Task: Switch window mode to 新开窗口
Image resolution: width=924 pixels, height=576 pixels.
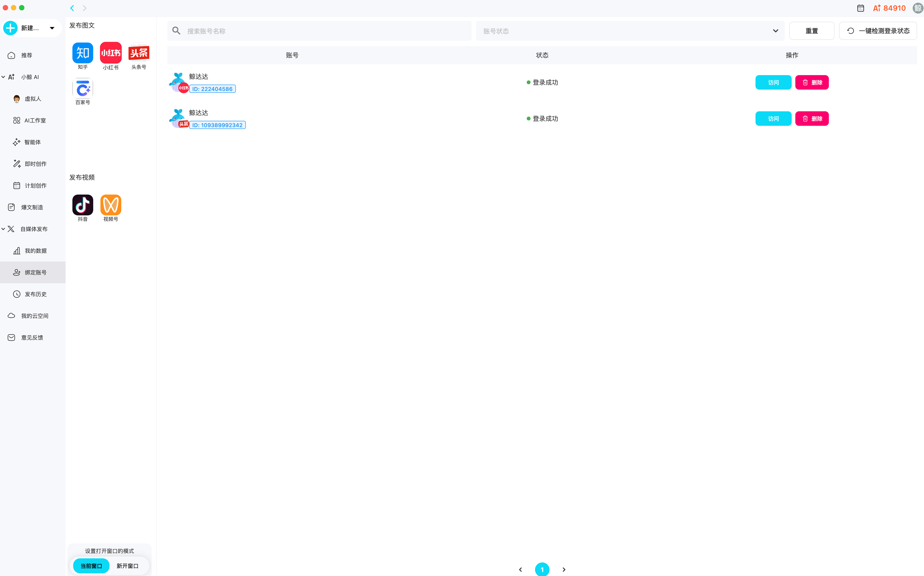Action: [x=127, y=566]
